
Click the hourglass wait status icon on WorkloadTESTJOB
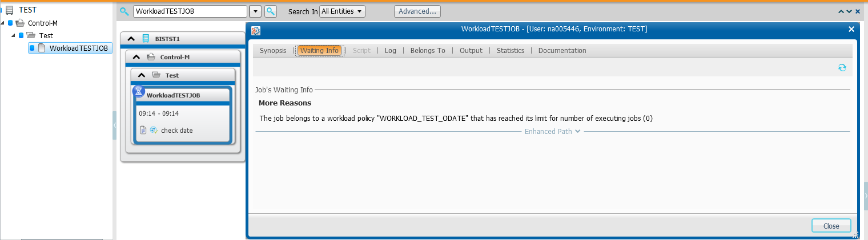[138, 91]
